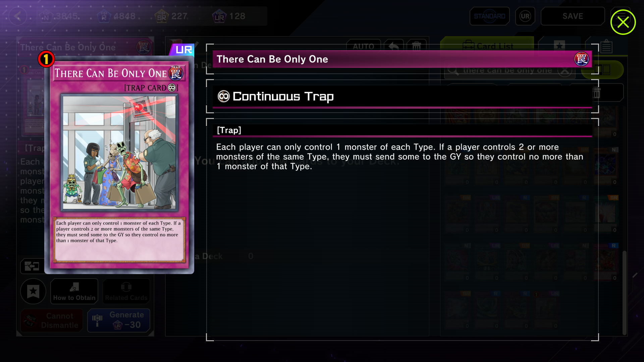Screen dimensions: 644x362
Task: Go back with the arrow icon
Action: pos(17,16)
